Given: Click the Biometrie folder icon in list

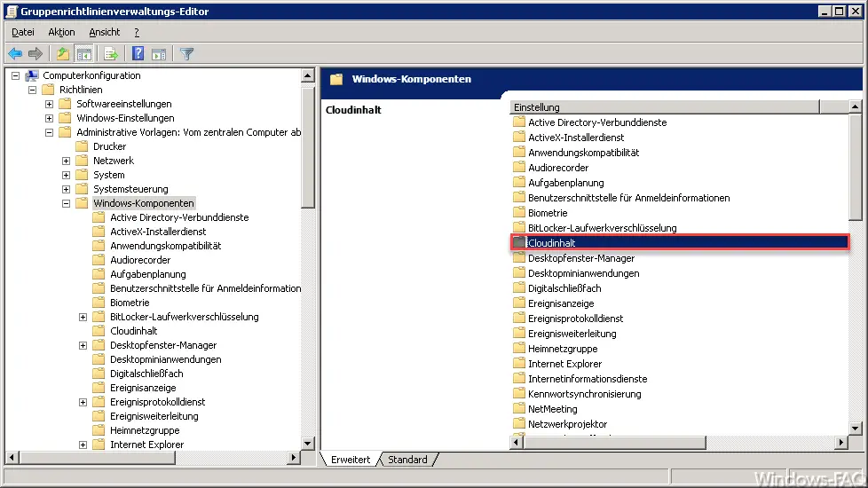Looking at the screenshot, I should pyautogui.click(x=518, y=212).
